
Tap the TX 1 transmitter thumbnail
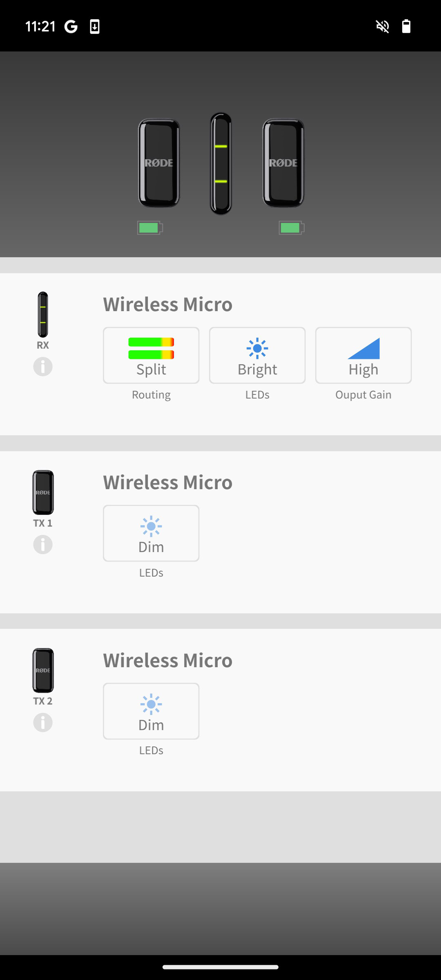[43, 492]
